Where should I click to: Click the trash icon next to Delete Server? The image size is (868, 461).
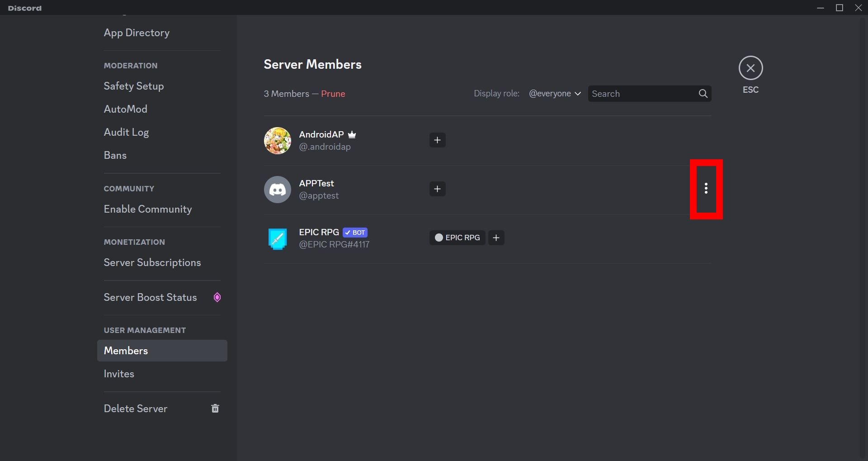click(215, 408)
